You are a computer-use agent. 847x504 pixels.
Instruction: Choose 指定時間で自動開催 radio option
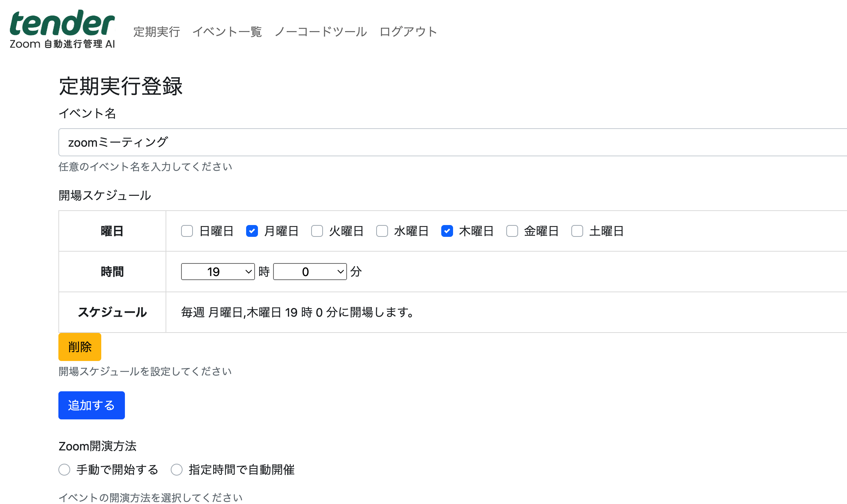(177, 470)
